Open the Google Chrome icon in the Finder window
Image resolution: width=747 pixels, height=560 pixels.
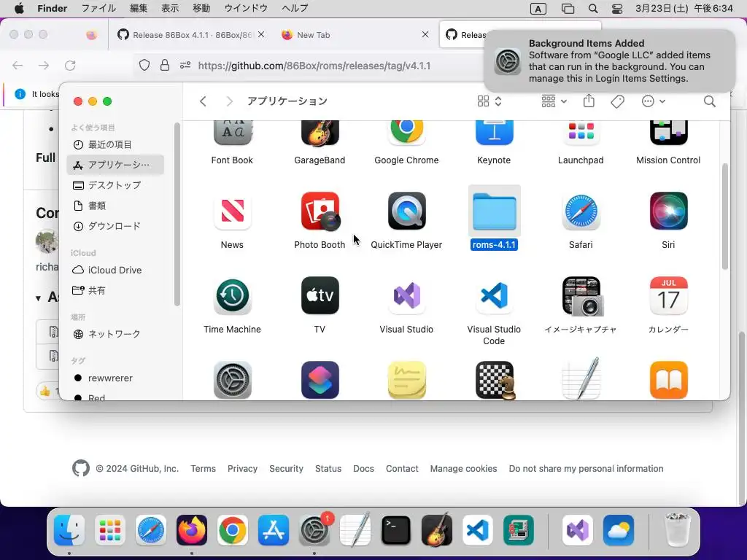(406, 133)
